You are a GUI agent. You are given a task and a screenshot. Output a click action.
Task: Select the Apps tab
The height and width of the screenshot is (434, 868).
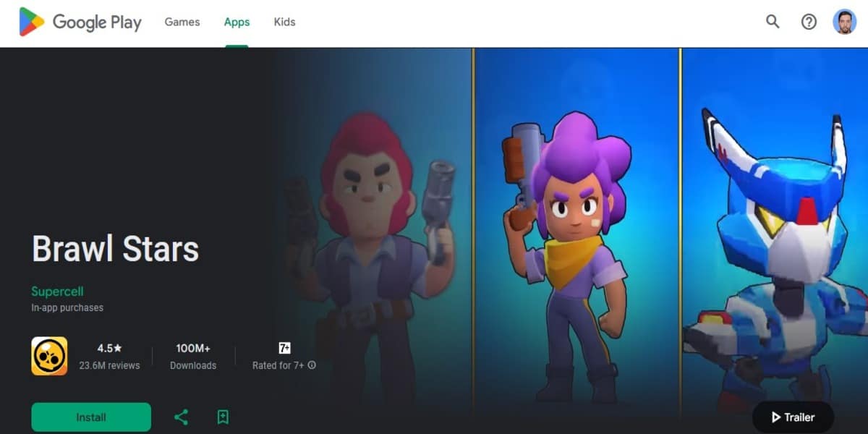coord(237,22)
